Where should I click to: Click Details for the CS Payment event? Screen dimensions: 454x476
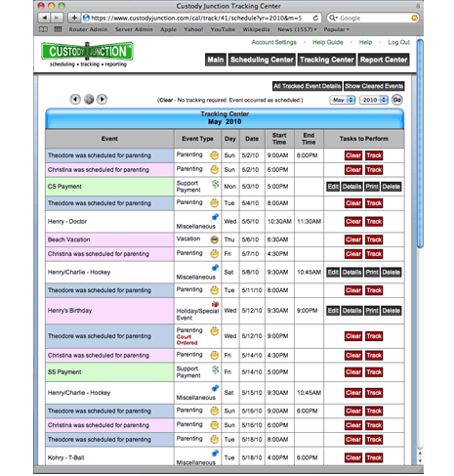pyautogui.click(x=351, y=187)
